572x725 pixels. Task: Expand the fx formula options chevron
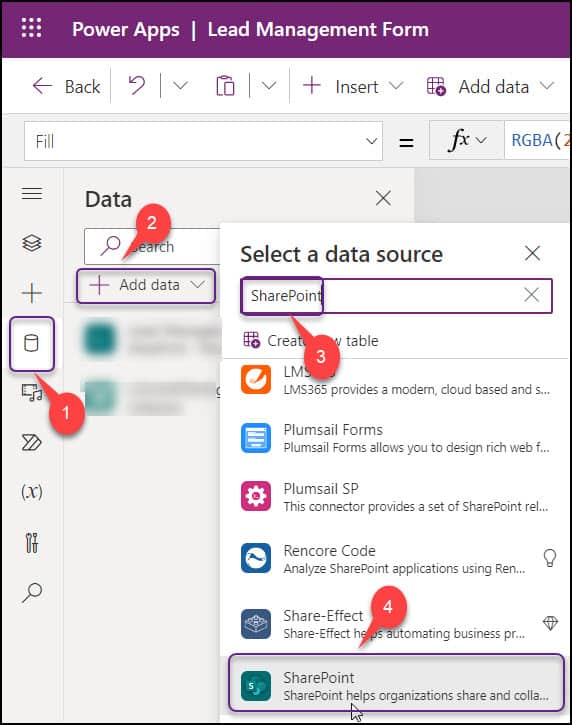481,140
